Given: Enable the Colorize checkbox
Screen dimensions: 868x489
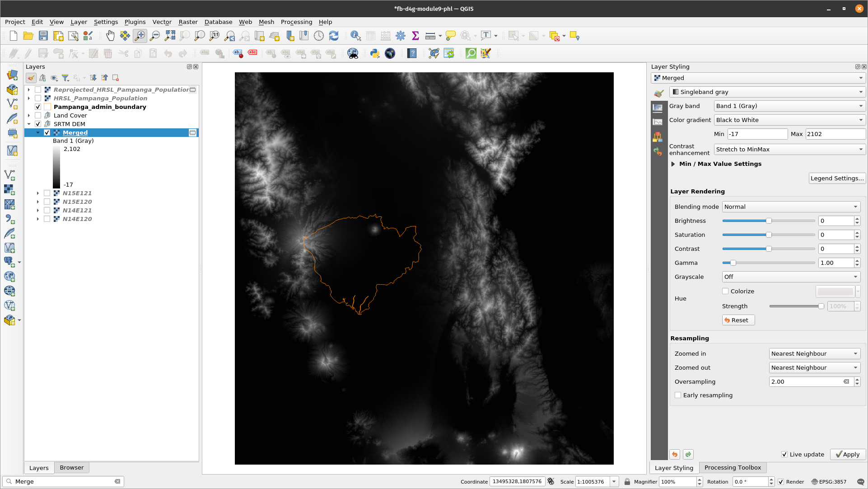Looking at the screenshot, I should point(725,291).
